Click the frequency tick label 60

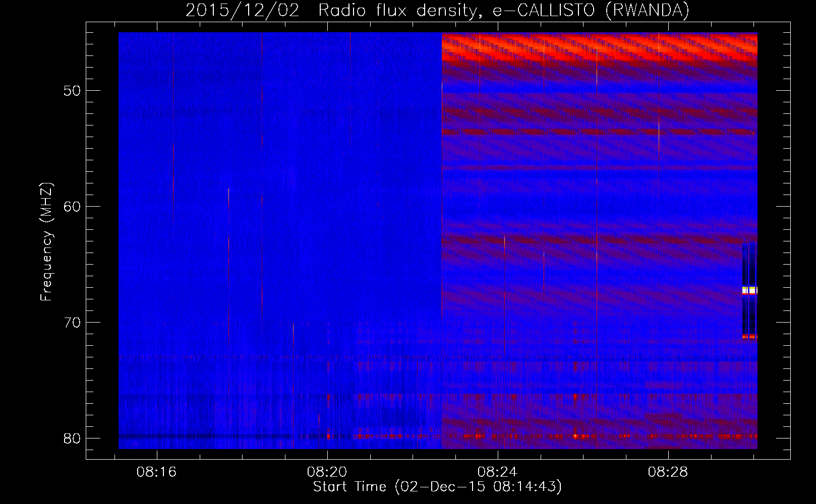[72, 206]
